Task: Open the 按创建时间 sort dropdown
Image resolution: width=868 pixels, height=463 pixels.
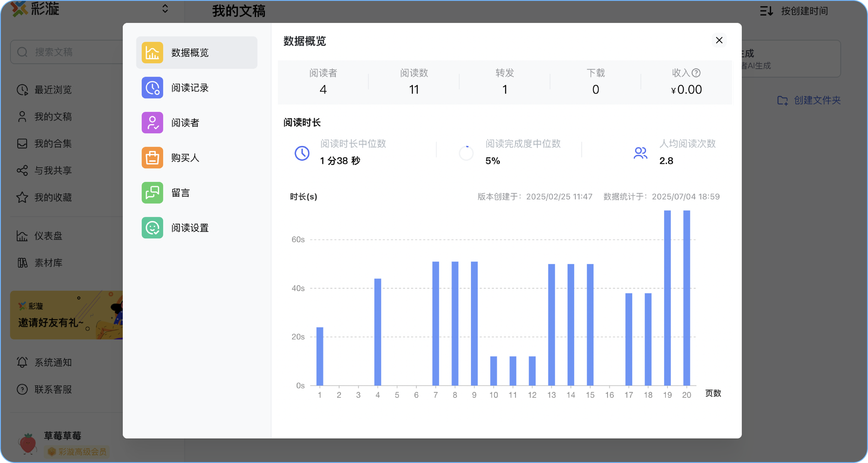Action: pyautogui.click(x=794, y=11)
